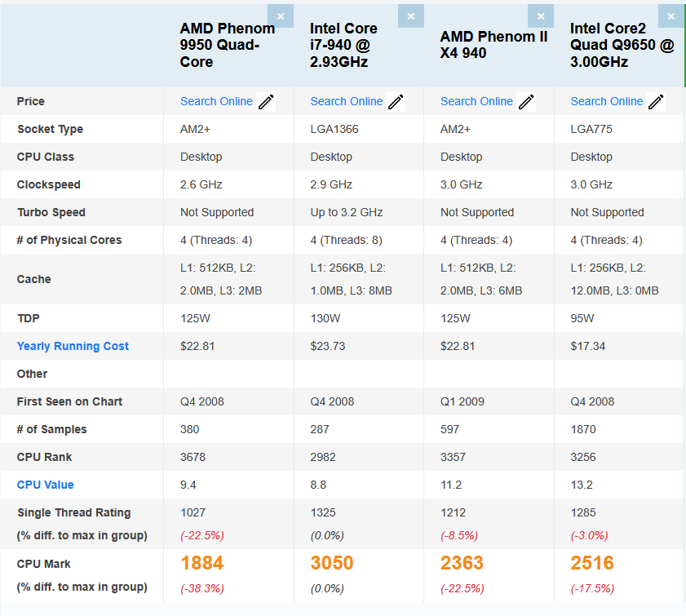Click the 'Up to 3.2 GHz' turbo value

[347, 212]
